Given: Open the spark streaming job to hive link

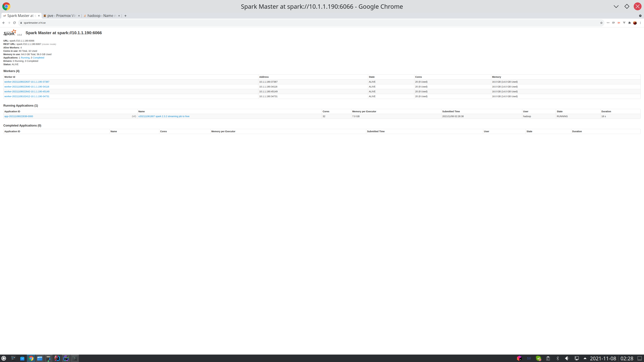Looking at the screenshot, I should 164,116.
